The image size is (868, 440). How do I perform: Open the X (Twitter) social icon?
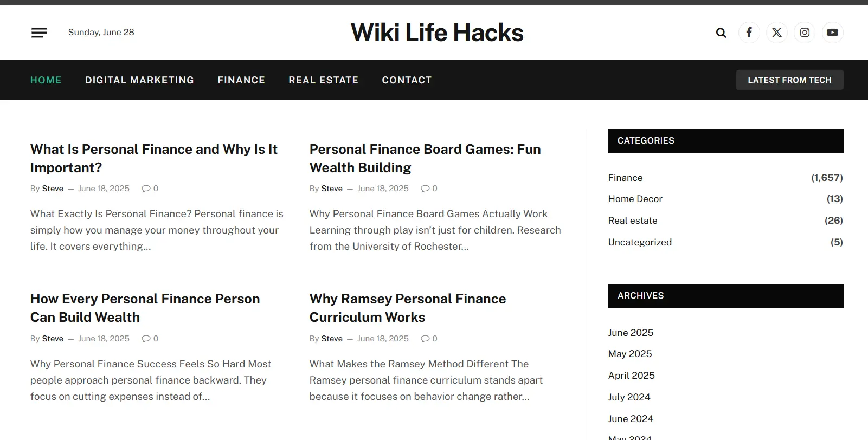(x=777, y=33)
